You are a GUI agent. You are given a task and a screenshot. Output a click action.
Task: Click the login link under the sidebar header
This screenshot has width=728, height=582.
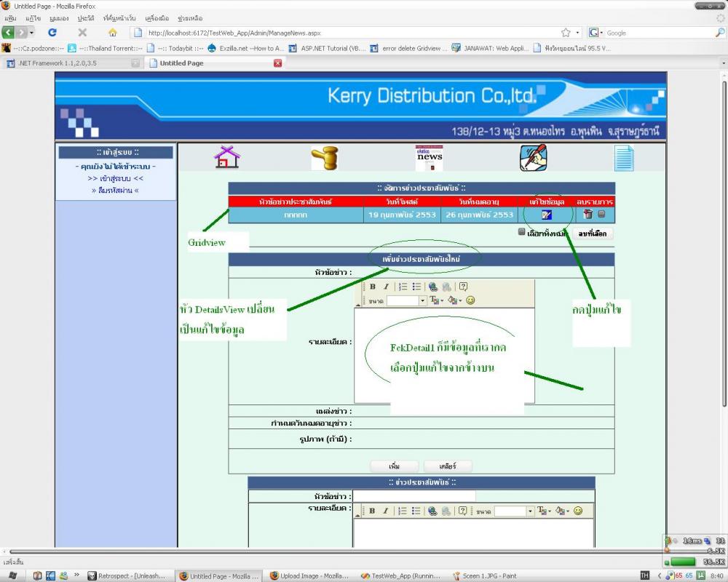[115, 178]
